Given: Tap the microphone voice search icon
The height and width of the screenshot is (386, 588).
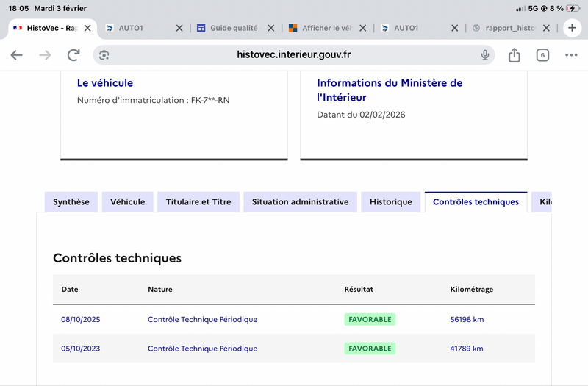Looking at the screenshot, I should (485, 55).
